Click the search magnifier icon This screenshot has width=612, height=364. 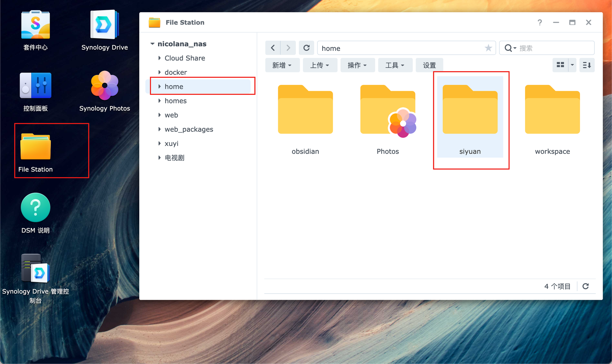pyautogui.click(x=508, y=48)
